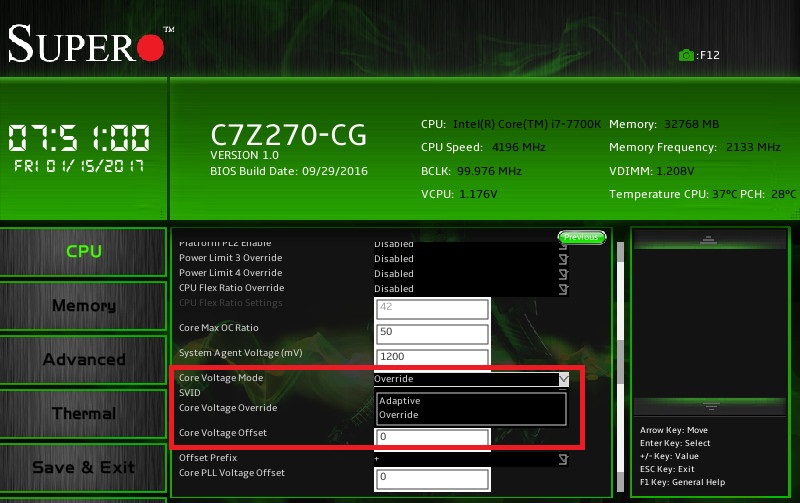Select the Power Limit 3 Override label

click(231, 258)
